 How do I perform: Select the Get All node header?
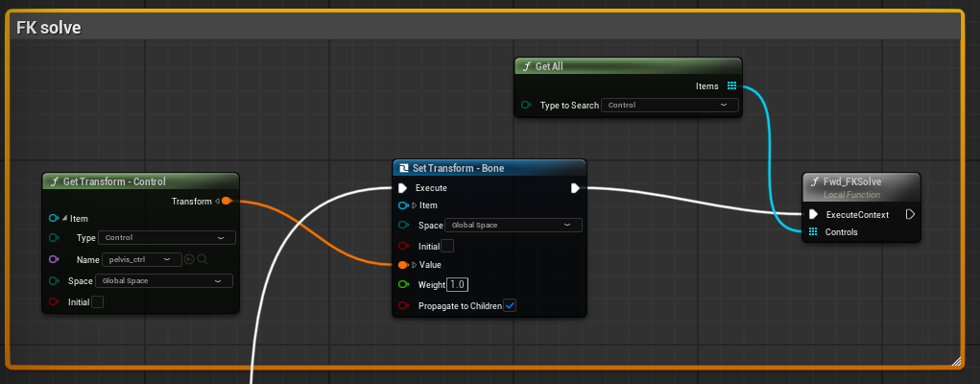click(628, 66)
